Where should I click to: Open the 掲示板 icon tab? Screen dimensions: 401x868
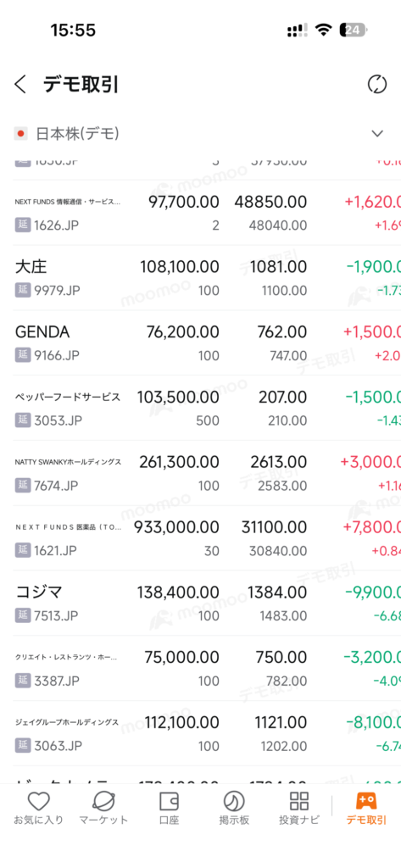234,809
